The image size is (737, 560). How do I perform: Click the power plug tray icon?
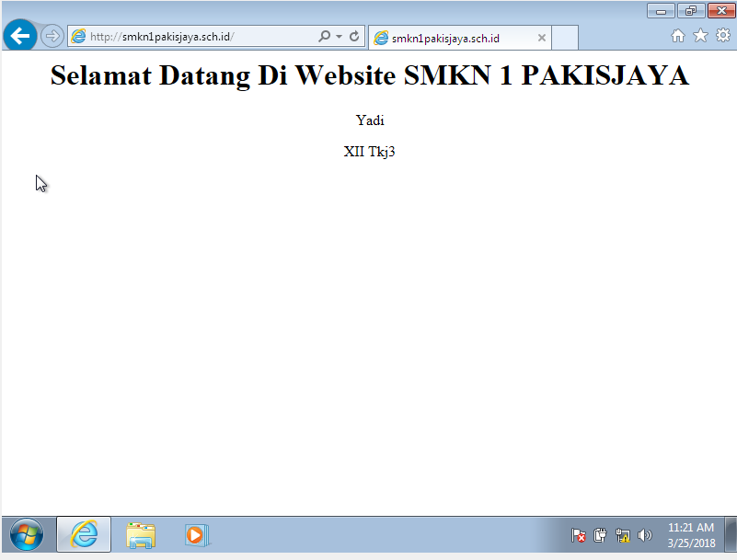pyautogui.click(x=600, y=535)
